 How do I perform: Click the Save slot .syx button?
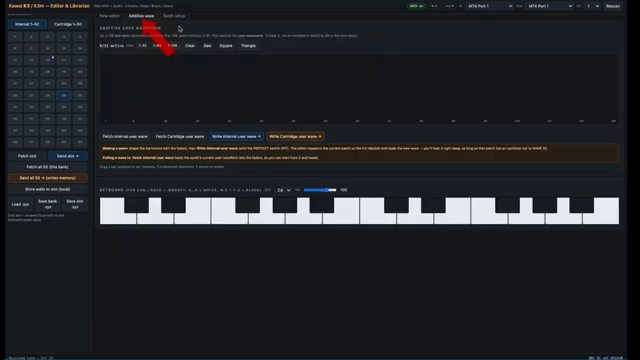(x=75, y=204)
